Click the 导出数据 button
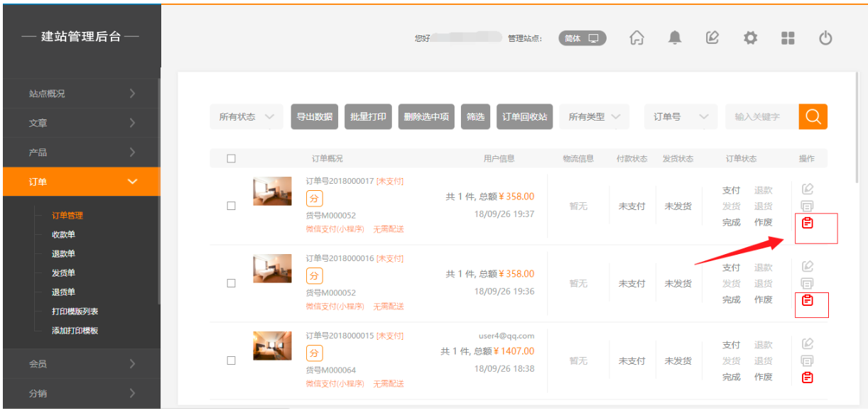Image resolution: width=868 pixels, height=413 pixels. click(x=314, y=117)
